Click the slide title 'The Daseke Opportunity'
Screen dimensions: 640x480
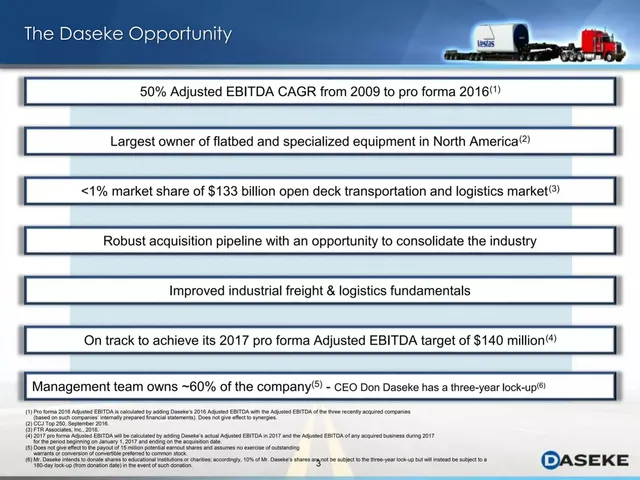[128, 34]
